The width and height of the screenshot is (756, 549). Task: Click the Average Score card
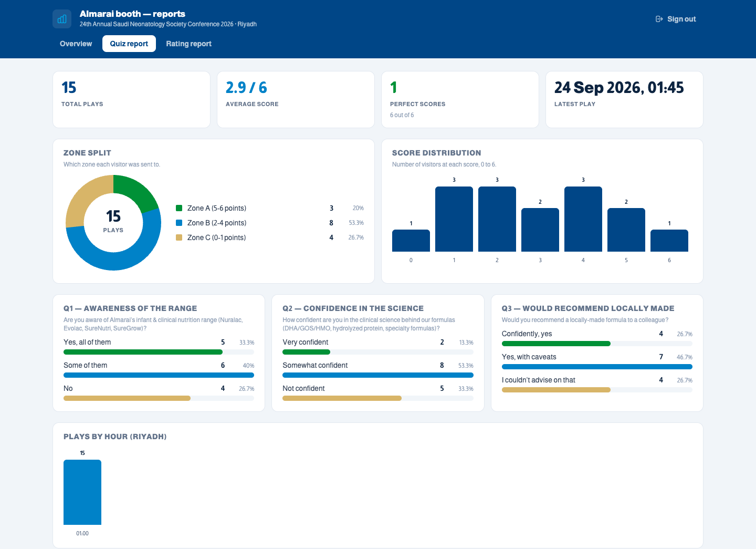click(296, 99)
